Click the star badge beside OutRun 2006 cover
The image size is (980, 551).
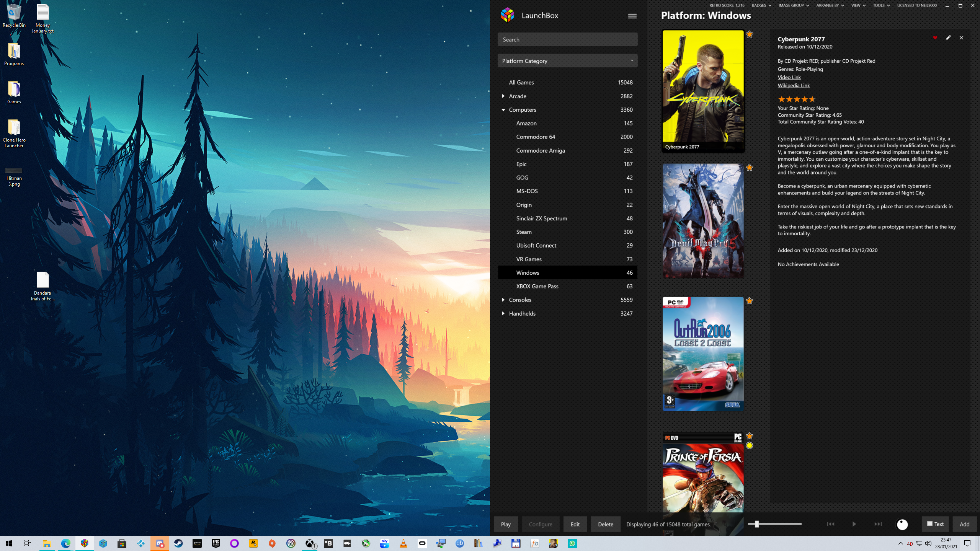[749, 301]
